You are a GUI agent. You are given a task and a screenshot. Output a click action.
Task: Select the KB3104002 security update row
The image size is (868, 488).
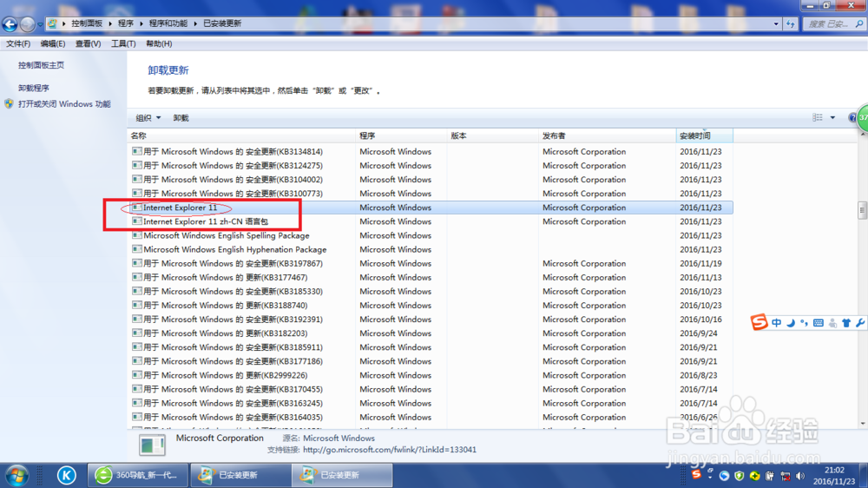pyautogui.click(x=431, y=180)
